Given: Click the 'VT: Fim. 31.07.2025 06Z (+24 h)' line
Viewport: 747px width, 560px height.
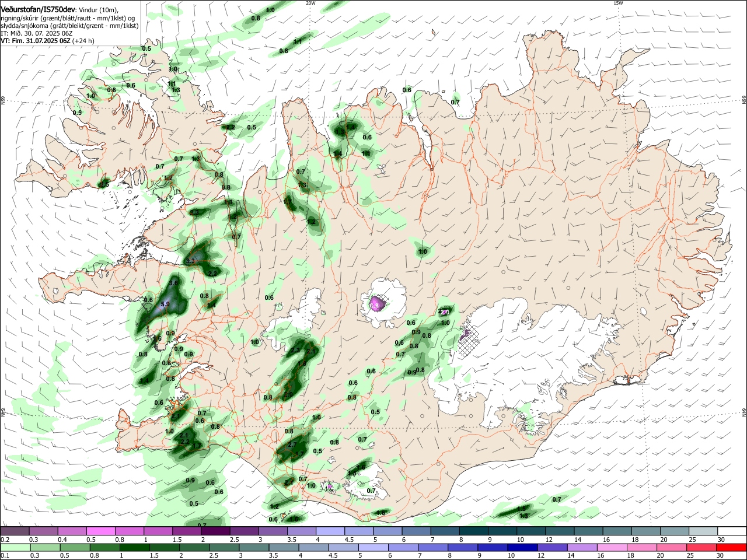Looking at the screenshot, I should click(47, 41).
